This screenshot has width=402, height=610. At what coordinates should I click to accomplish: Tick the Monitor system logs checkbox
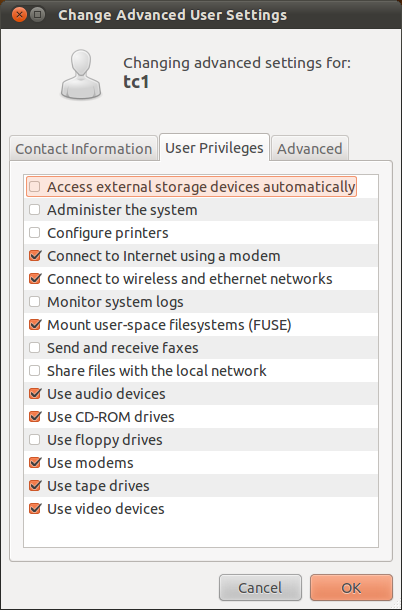[35, 301]
